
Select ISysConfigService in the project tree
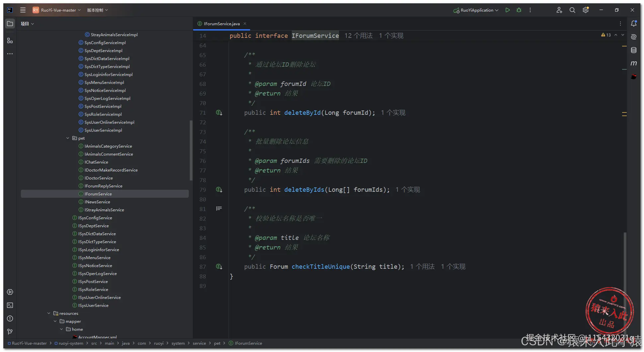click(95, 218)
